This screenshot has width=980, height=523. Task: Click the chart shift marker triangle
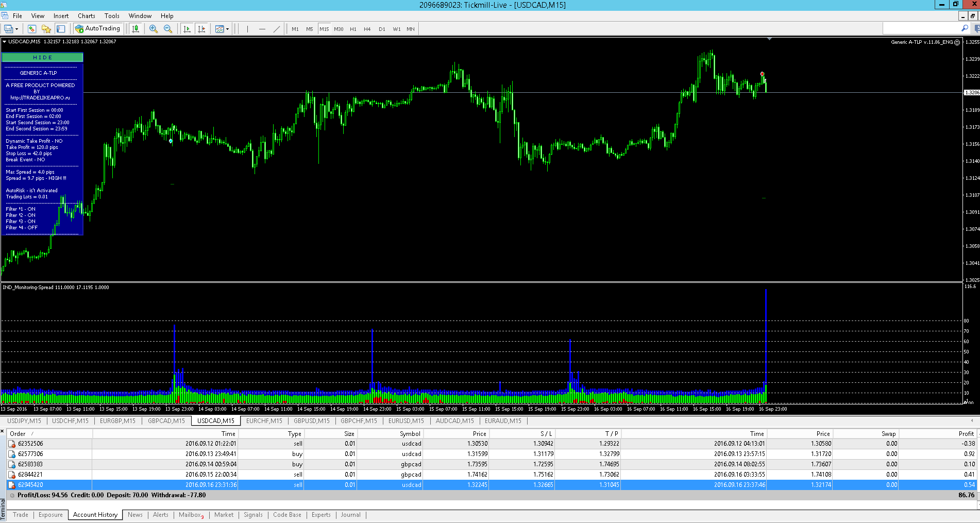tap(769, 39)
